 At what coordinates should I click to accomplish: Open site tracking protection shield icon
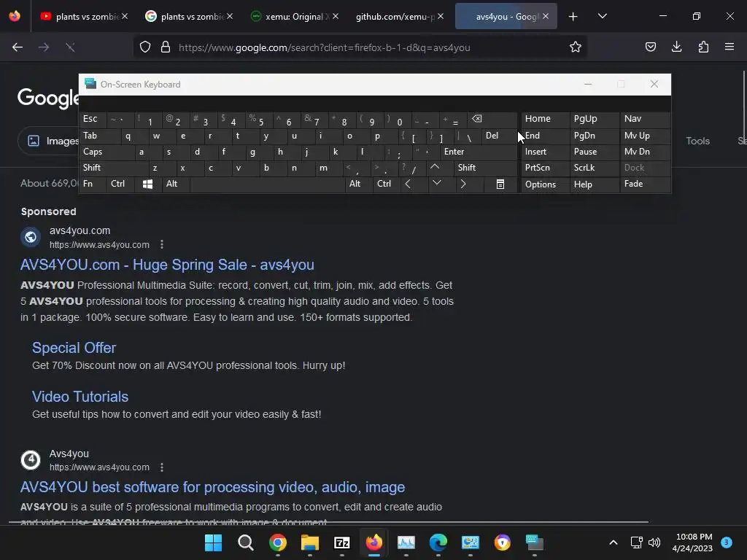pos(145,47)
